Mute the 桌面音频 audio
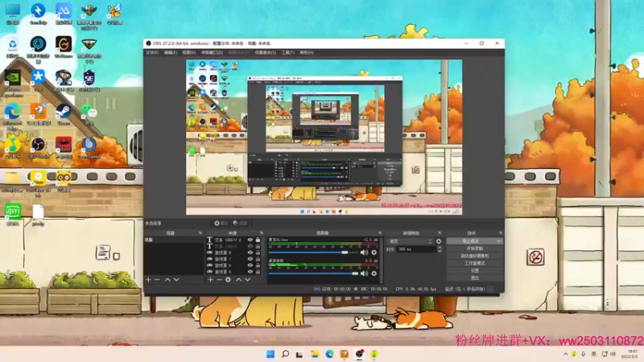The image size is (644, 362). click(x=364, y=274)
